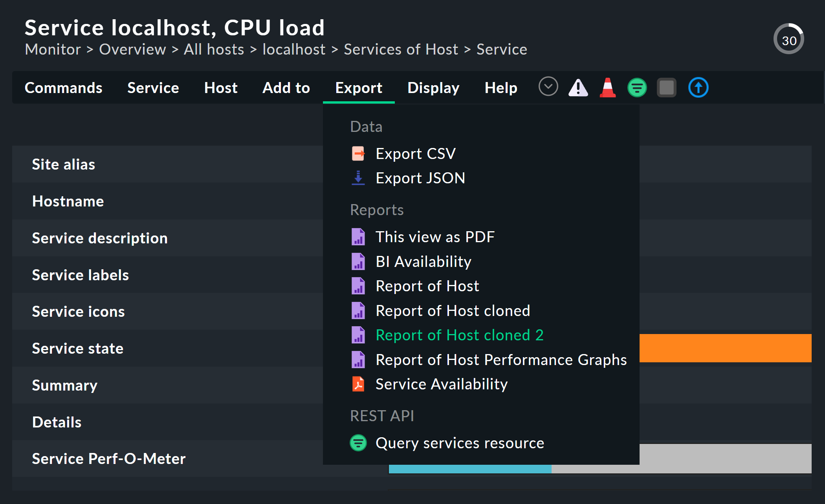Schedule downtime using the traffic cone icon
The image size is (825, 504).
pyautogui.click(x=607, y=88)
